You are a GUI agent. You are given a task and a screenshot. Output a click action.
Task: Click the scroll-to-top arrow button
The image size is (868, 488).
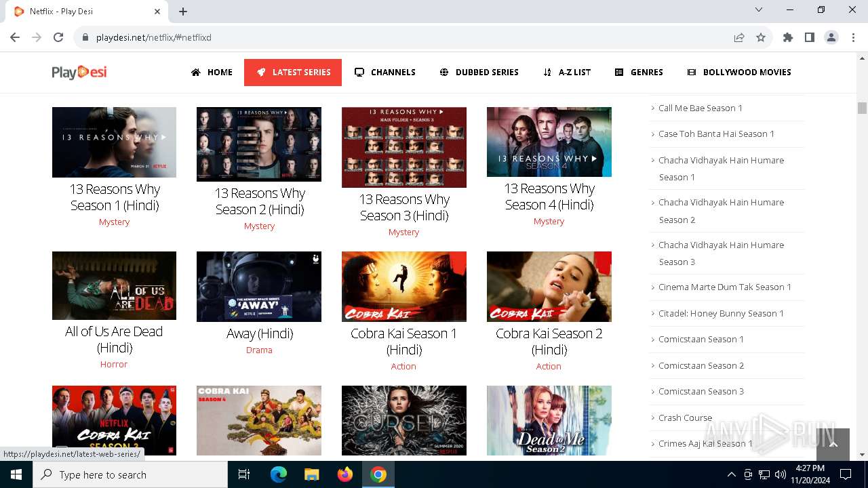833,444
